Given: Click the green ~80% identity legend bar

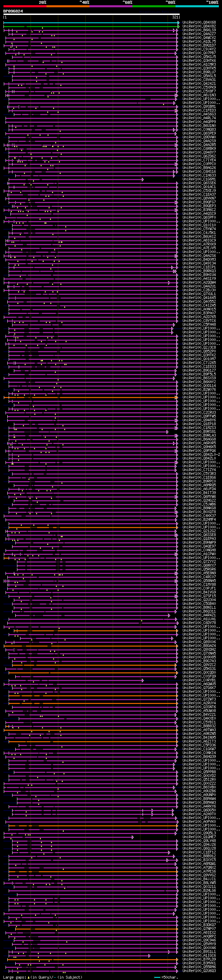Looking at the screenshot, I should click(x=154, y=6).
